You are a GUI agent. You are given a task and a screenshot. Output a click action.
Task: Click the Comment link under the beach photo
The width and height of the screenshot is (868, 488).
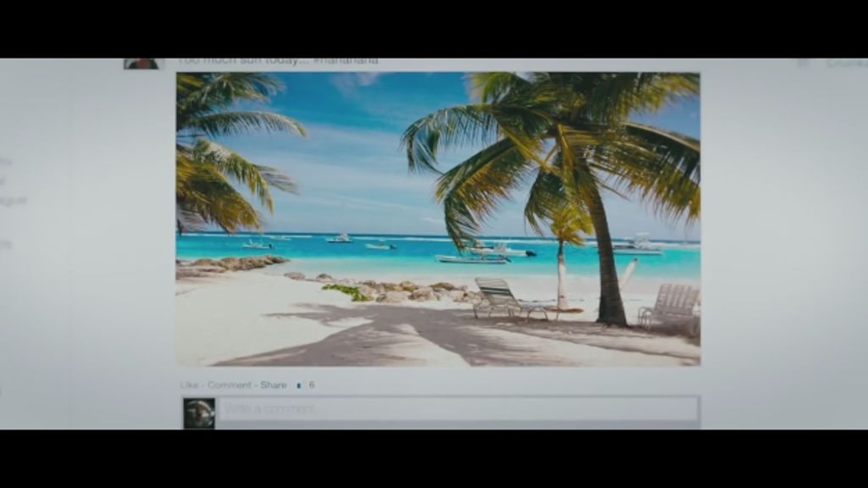[x=229, y=385]
